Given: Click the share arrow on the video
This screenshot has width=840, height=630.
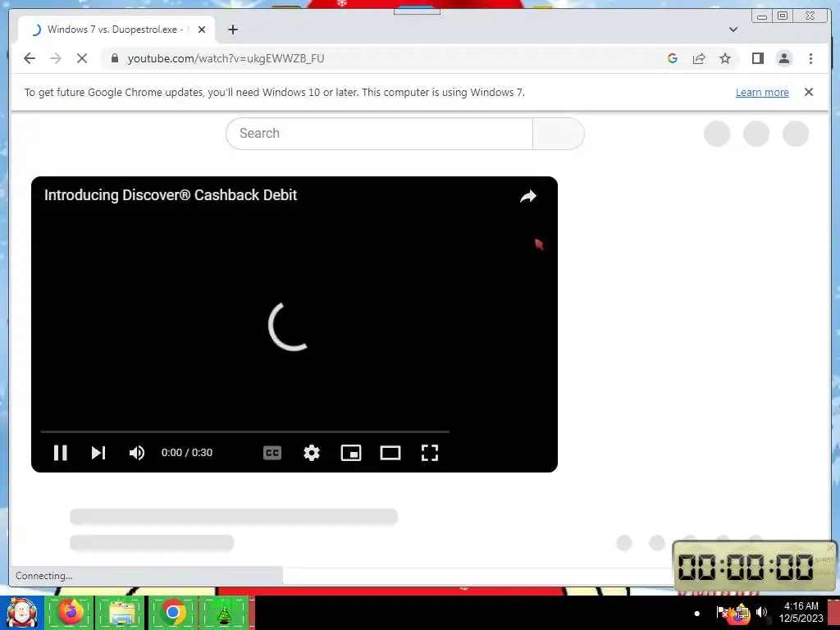Looking at the screenshot, I should coord(528,196).
